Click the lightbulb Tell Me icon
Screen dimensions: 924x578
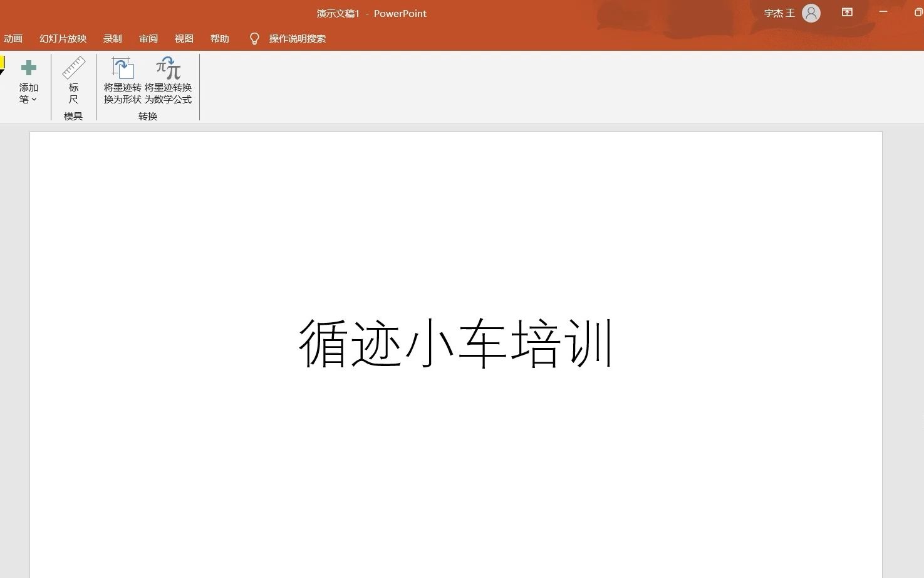(x=254, y=39)
